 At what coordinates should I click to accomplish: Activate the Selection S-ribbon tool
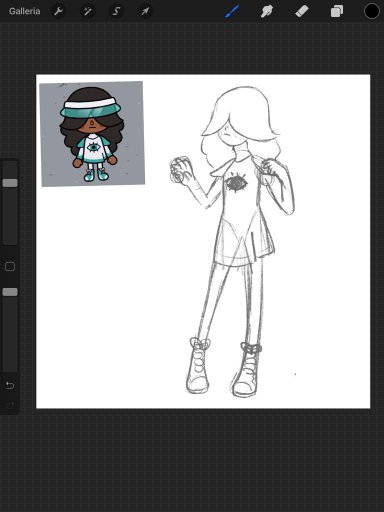(116, 11)
